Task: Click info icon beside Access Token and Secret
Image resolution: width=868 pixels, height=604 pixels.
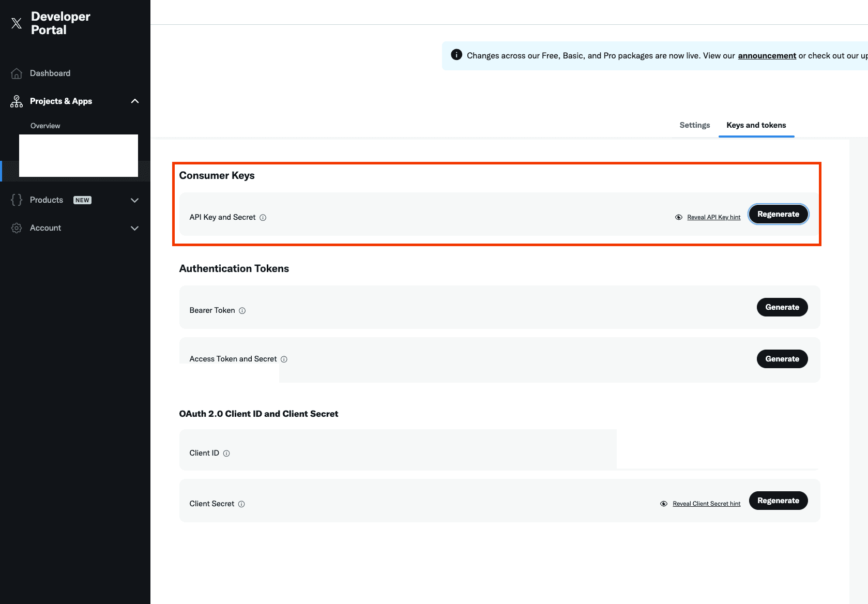Action: coord(284,359)
